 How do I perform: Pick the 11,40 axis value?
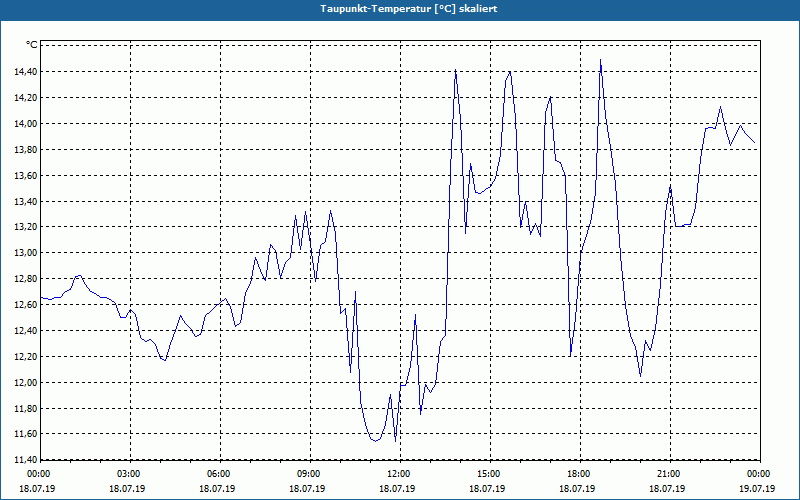[26, 460]
